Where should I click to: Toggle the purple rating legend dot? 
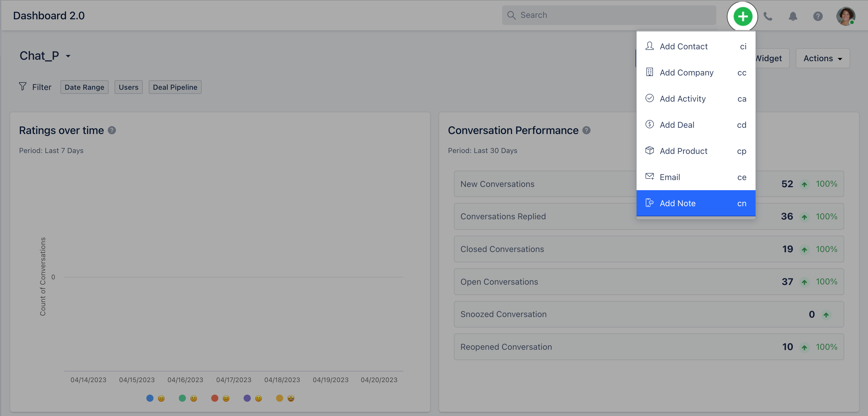pos(247,398)
